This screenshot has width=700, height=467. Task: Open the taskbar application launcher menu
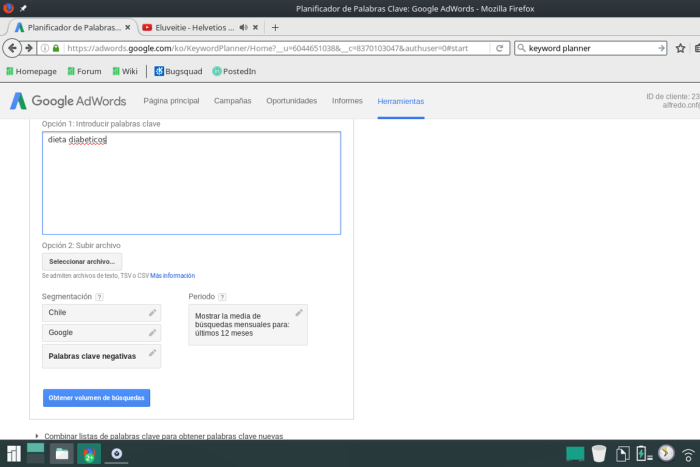point(13,454)
